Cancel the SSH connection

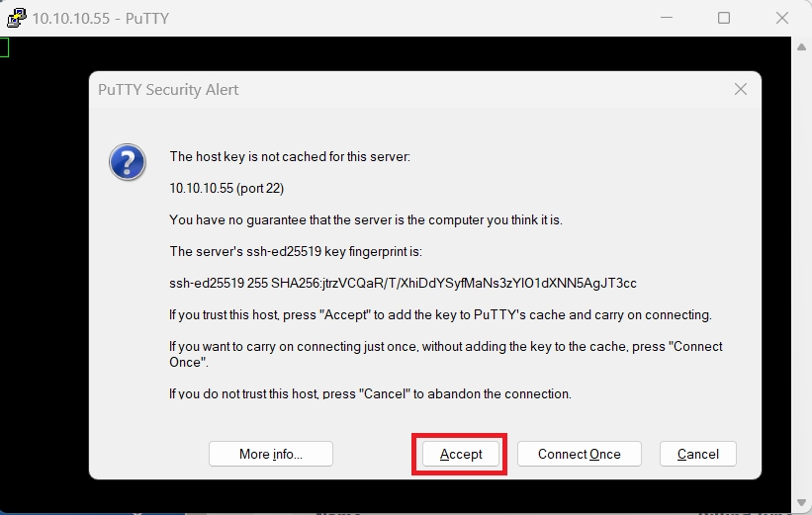(x=697, y=455)
